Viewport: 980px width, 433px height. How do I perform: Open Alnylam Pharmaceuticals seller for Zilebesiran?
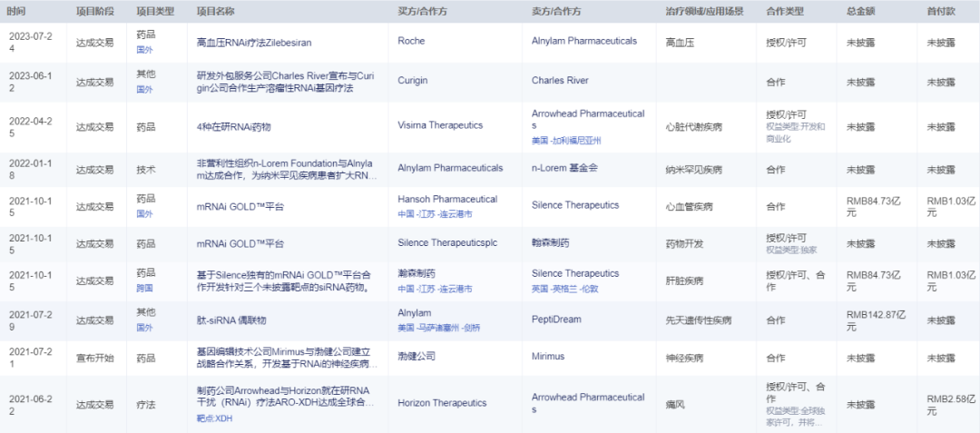pos(584,41)
